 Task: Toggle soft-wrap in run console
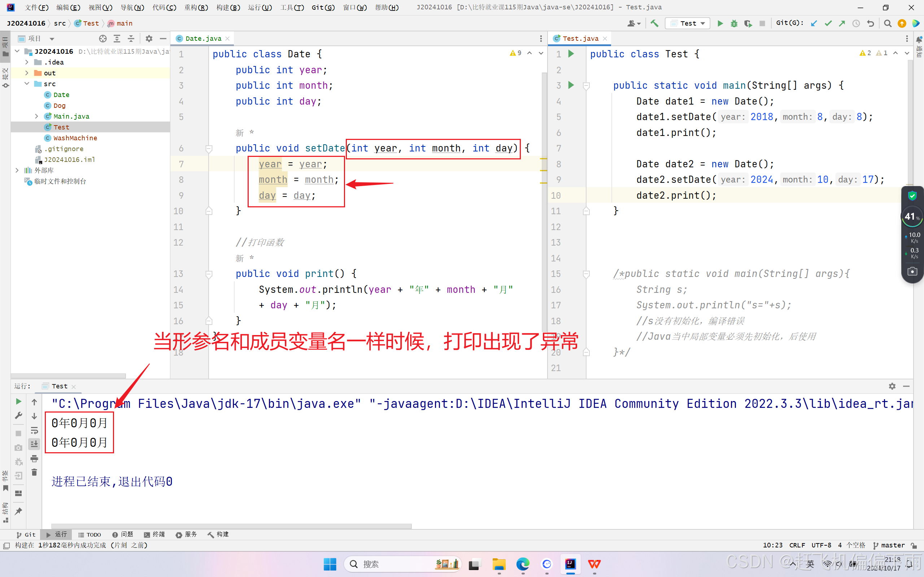click(x=34, y=430)
